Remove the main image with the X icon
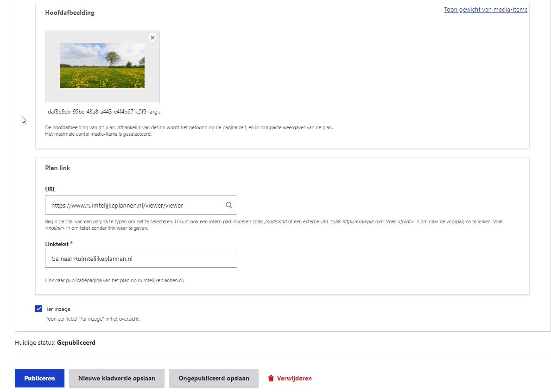Viewport: 551px width, 392px height. [152, 38]
